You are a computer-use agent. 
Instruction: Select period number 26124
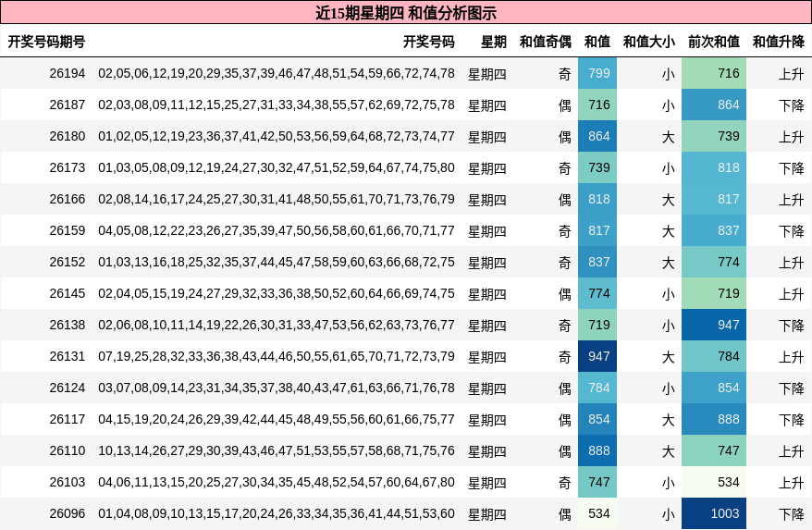pyautogui.click(x=68, y=388)
